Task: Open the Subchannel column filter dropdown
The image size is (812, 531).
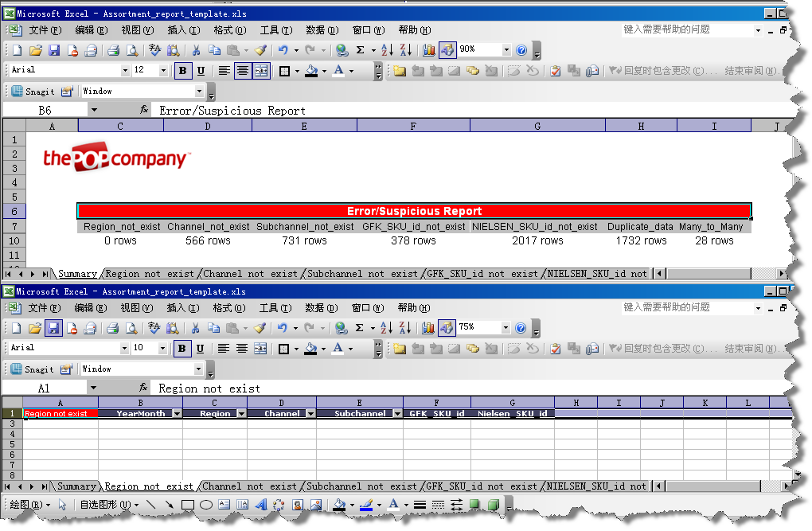Action: tap(396, 414)
